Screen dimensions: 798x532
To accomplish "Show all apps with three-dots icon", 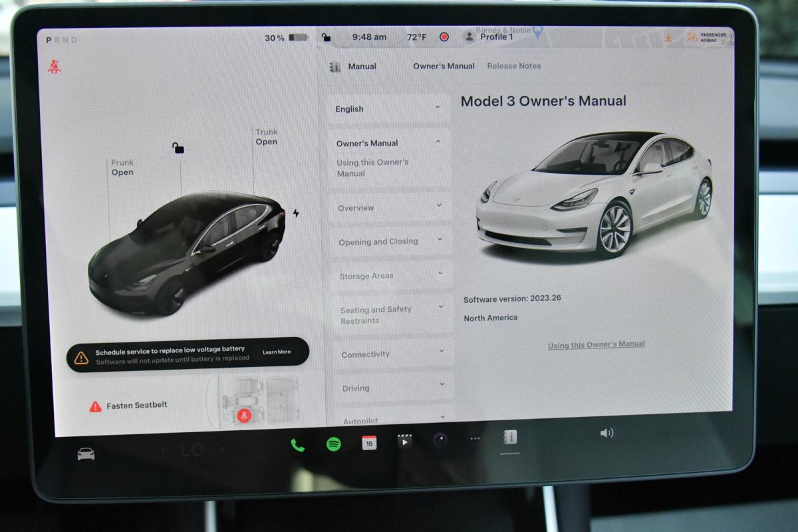I will (x=475, y=439).
